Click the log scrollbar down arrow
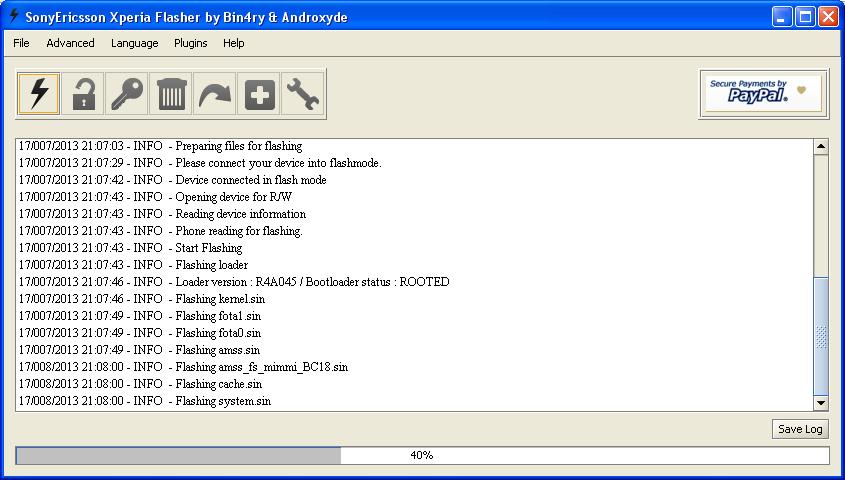The image size is (845, 480). pyautogui.click(x=821, y=402)
